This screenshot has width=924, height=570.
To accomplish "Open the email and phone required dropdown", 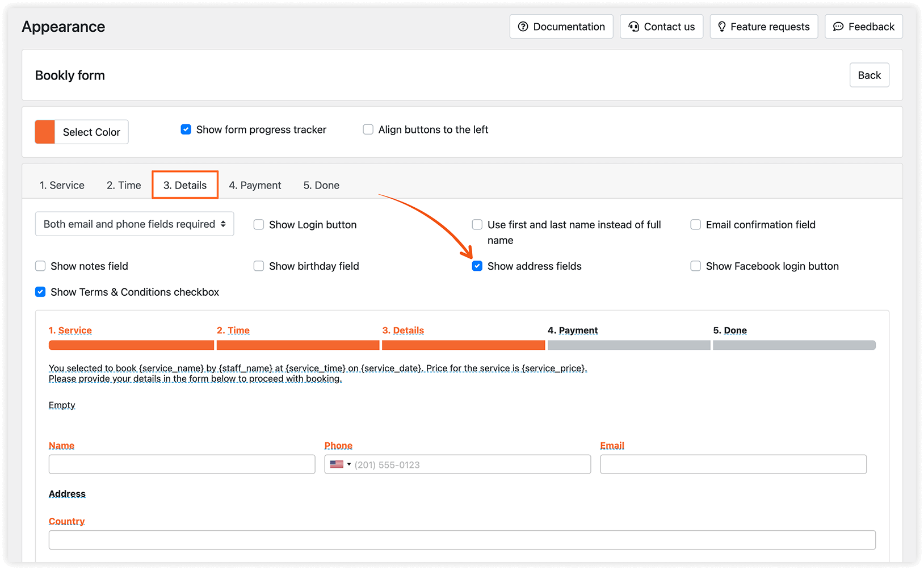I will point(135,224).
